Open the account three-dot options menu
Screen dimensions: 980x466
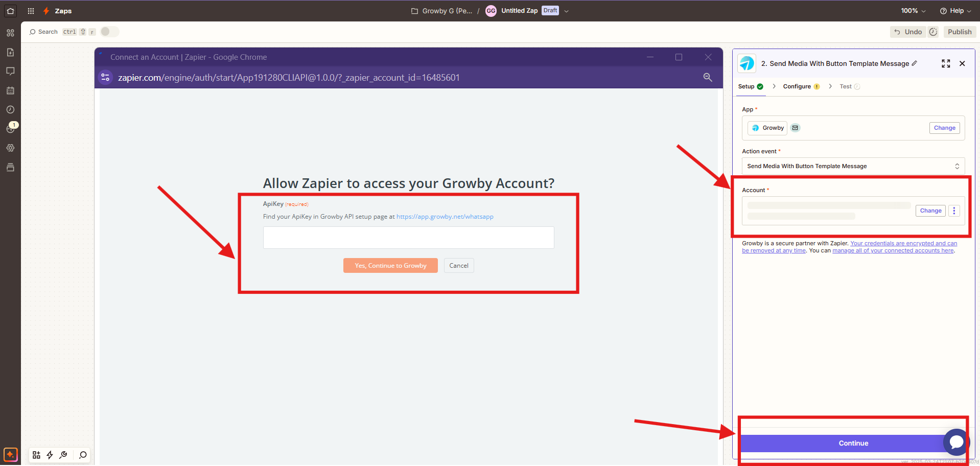[x=954, y=211]
